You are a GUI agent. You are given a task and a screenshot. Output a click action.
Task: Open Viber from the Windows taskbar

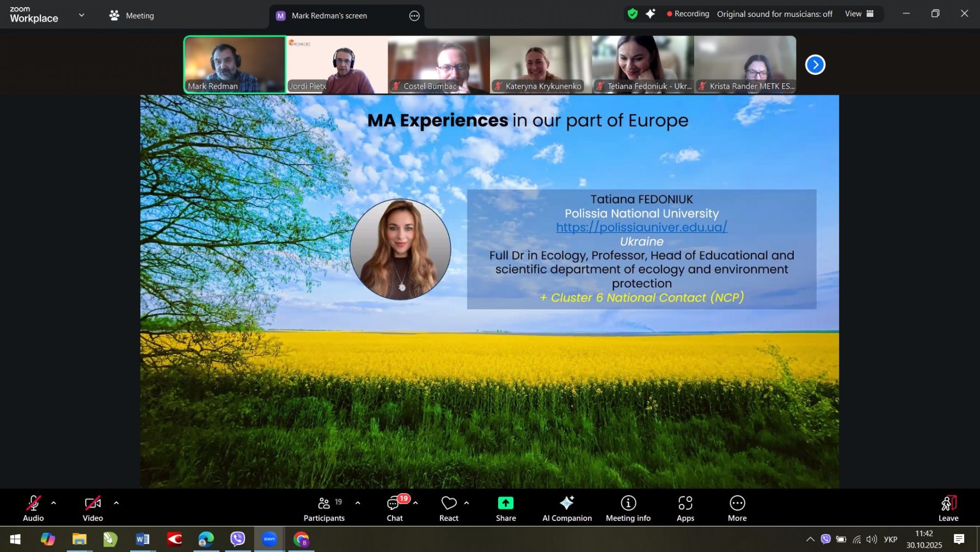(x=237, y=539)
